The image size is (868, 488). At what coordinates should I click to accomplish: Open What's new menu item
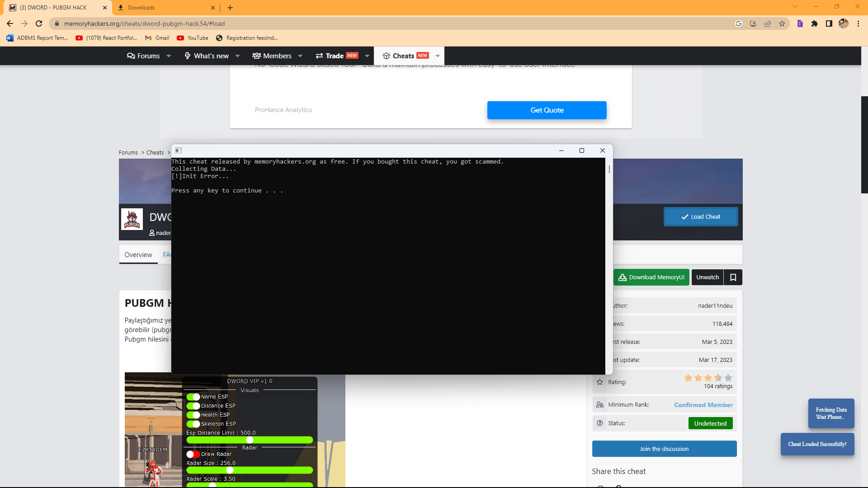pyautogui.click(x=207, y=56)
